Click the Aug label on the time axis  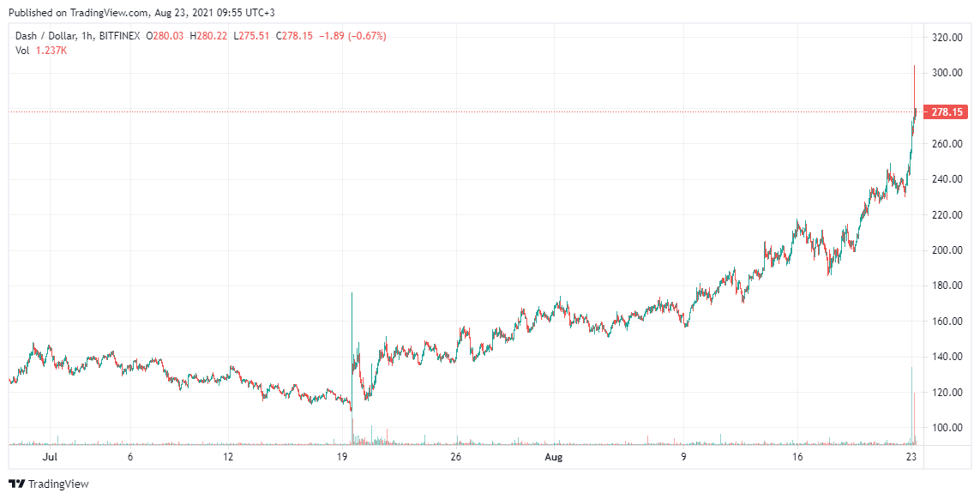554,458
